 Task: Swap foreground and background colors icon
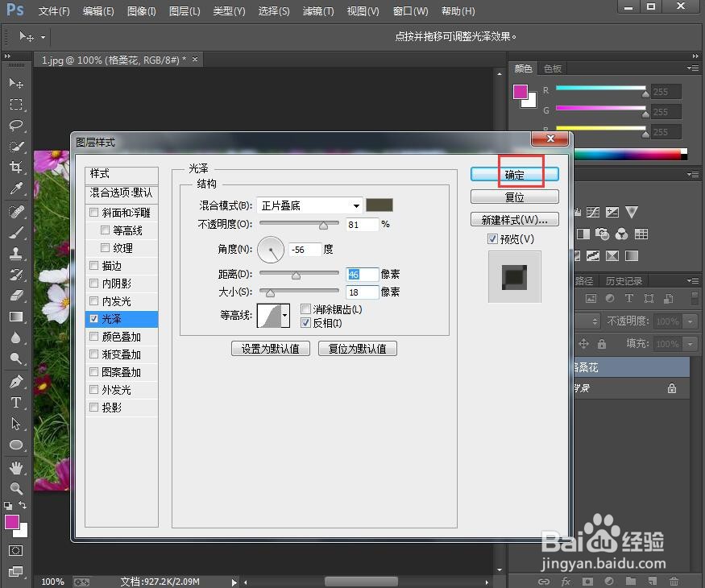click(x=23, y=505)
